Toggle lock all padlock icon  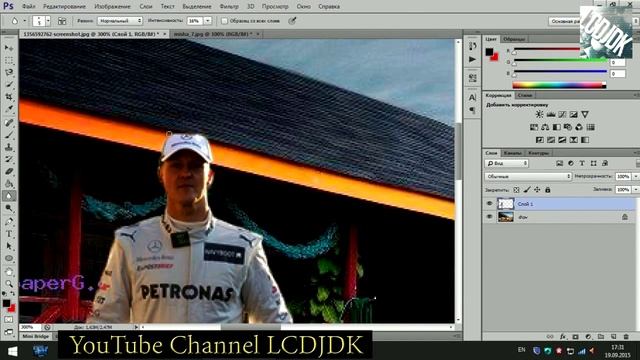(548, 190)
